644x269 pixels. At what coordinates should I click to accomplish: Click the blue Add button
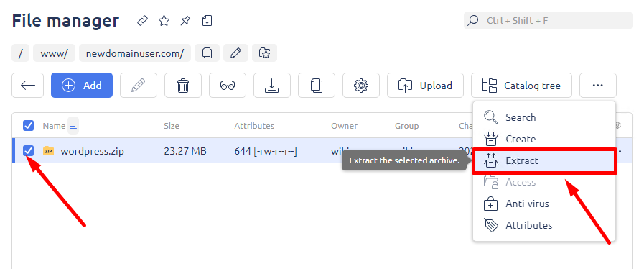82,85
